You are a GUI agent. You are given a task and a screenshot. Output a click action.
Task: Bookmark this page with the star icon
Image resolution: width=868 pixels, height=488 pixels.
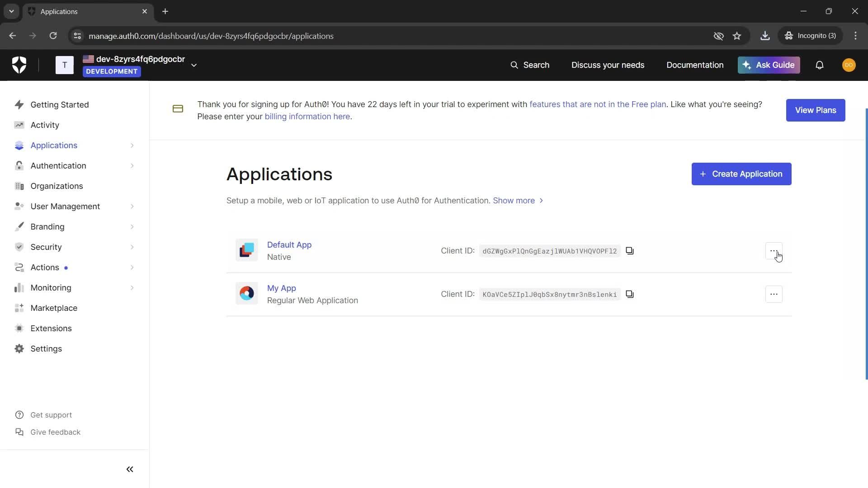[x=737, y=36]
